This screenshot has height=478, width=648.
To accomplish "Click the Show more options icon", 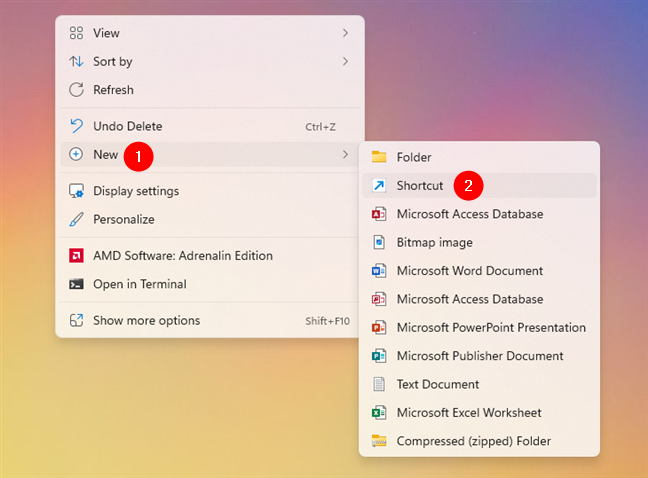I will 76,320.
